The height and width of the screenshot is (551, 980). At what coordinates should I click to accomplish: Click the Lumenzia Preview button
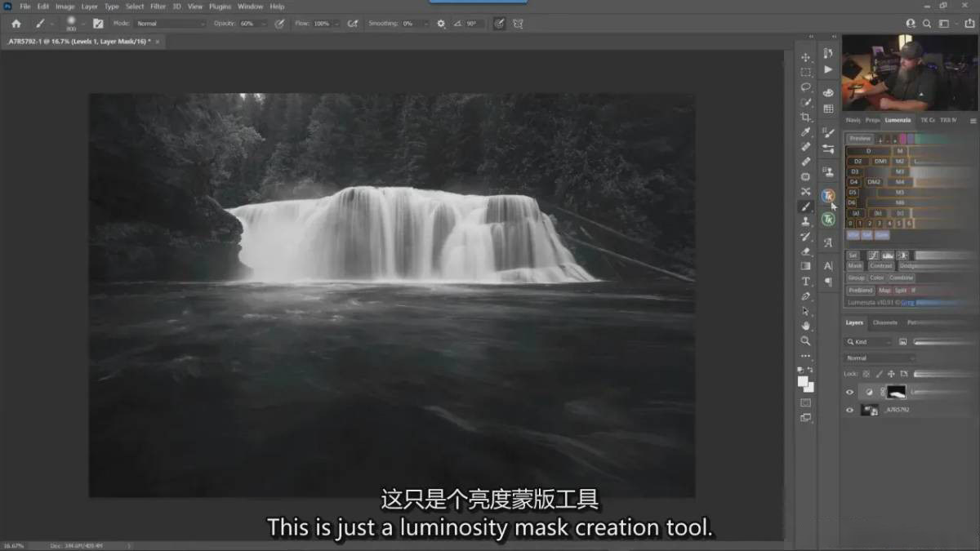(x=859, y=139)
